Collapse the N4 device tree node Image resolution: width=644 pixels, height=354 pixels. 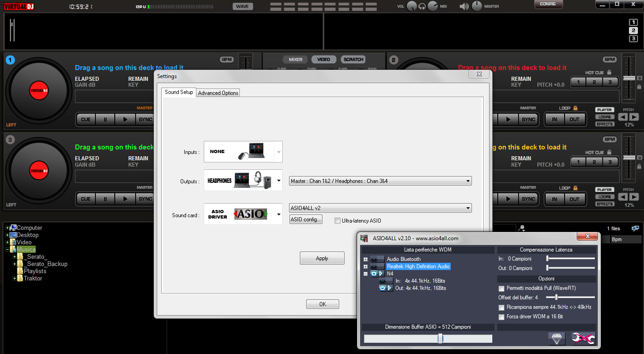[365, 274]
